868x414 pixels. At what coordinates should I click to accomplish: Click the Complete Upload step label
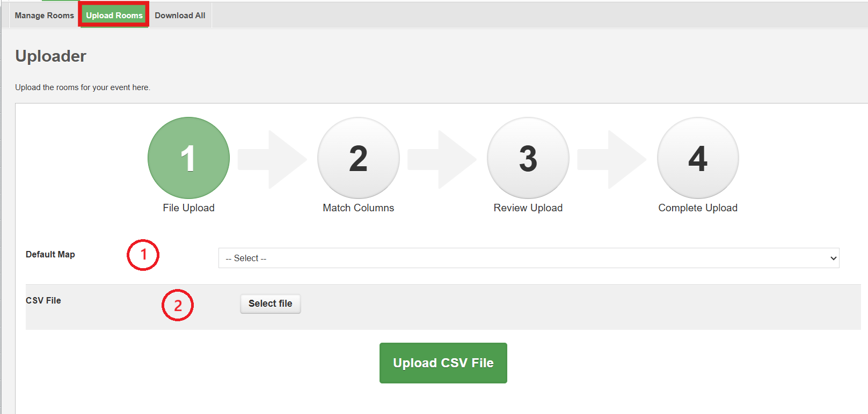[x=697, y=208]
